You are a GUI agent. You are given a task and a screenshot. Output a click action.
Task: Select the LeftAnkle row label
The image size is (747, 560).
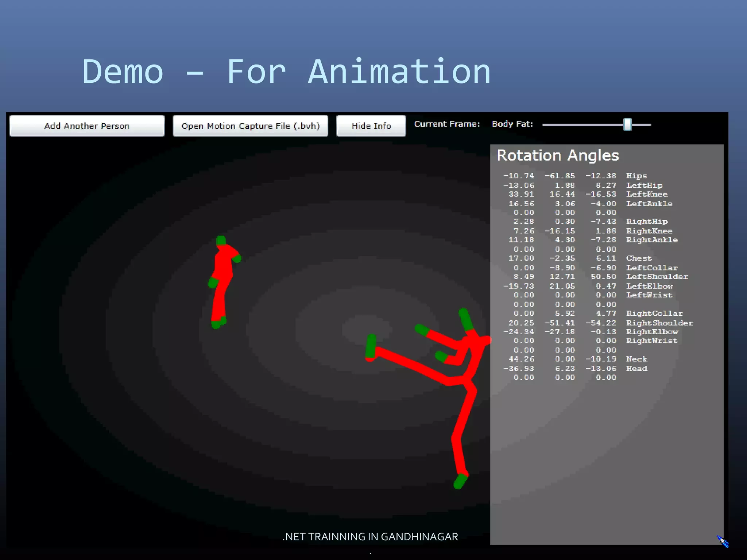click(x=649, y=204)
